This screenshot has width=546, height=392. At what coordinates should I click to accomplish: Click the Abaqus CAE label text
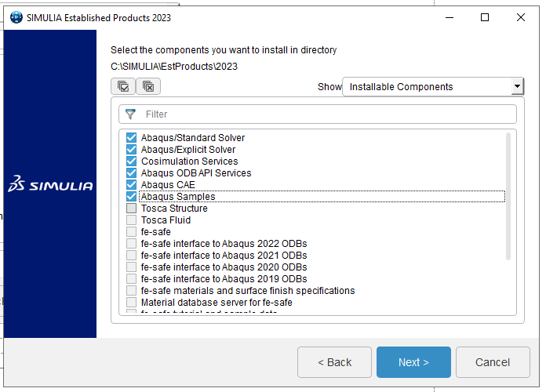click(168, 185)
